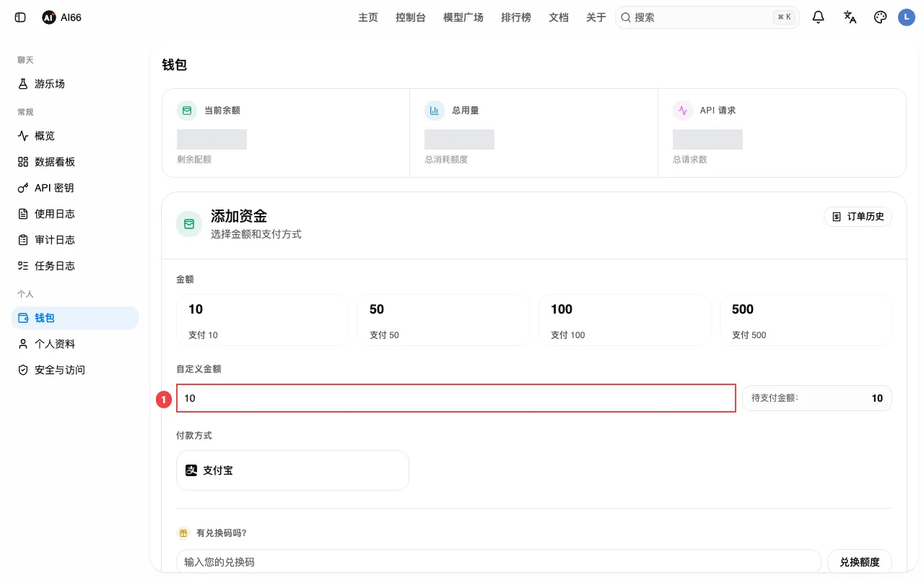
Task: Go to 安全与访问 settings
Action: 75,370
